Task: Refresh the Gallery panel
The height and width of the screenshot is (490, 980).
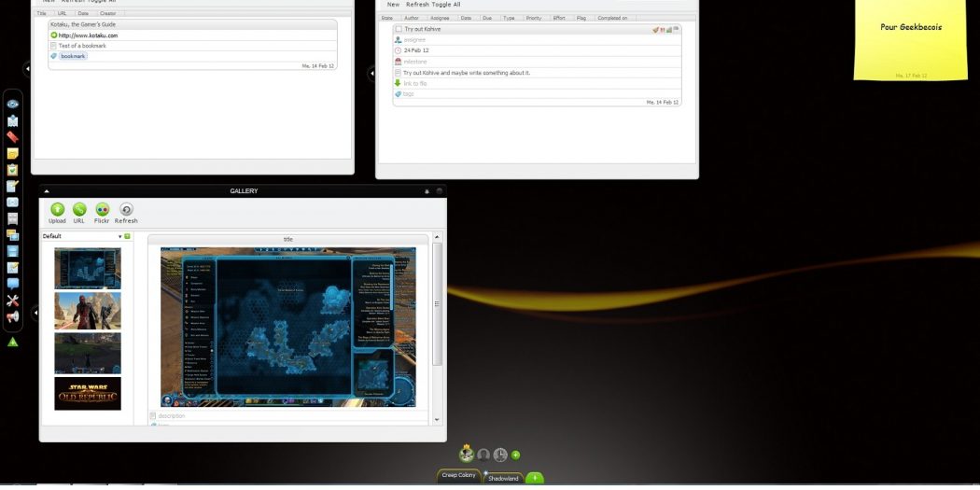Action: tap(126, 210)
